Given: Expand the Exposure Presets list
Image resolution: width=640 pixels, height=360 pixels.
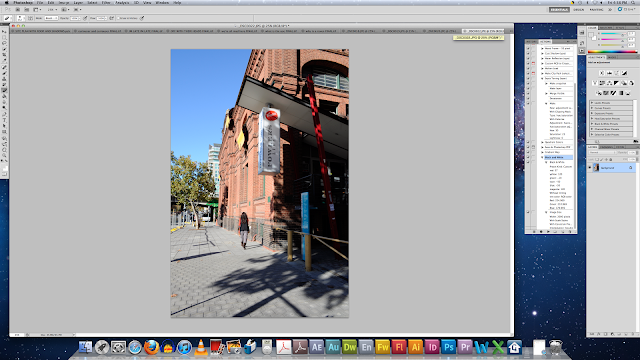Looking at the screenshot, I should pyautogui.click(x=592, y=113).
